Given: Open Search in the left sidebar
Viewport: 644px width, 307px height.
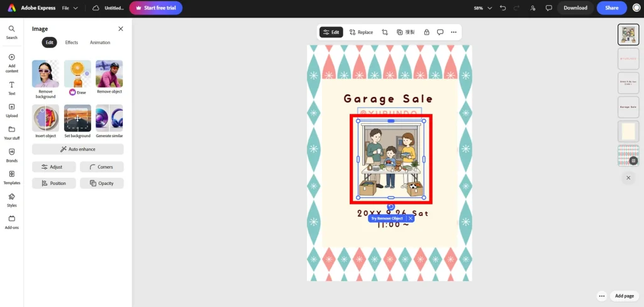Looking at the screenshot, I should click(11, 32).
